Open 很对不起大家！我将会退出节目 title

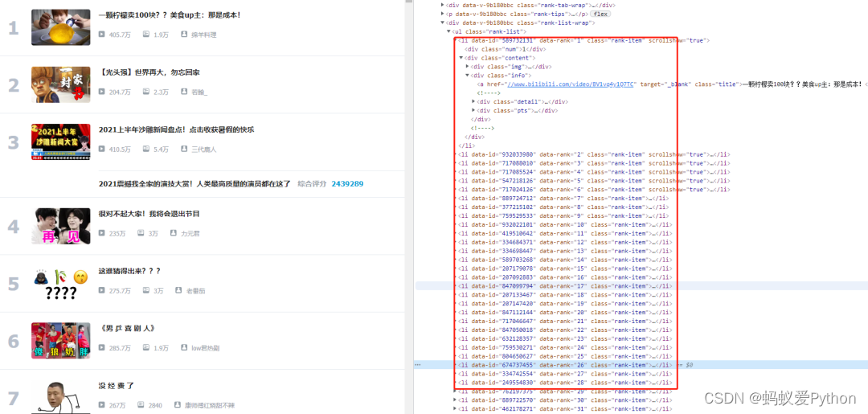coord(149,214)
